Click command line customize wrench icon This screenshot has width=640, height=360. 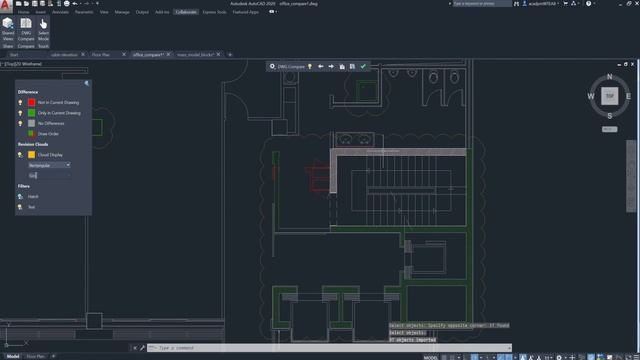(x=142, y=348)
